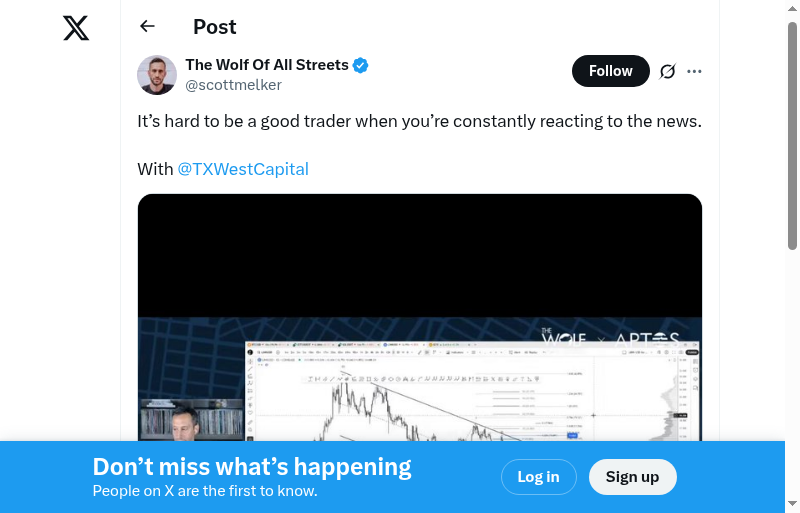Click the scrollbar up arrow
This screenshot has height=513, width=800.
[792, 8]
